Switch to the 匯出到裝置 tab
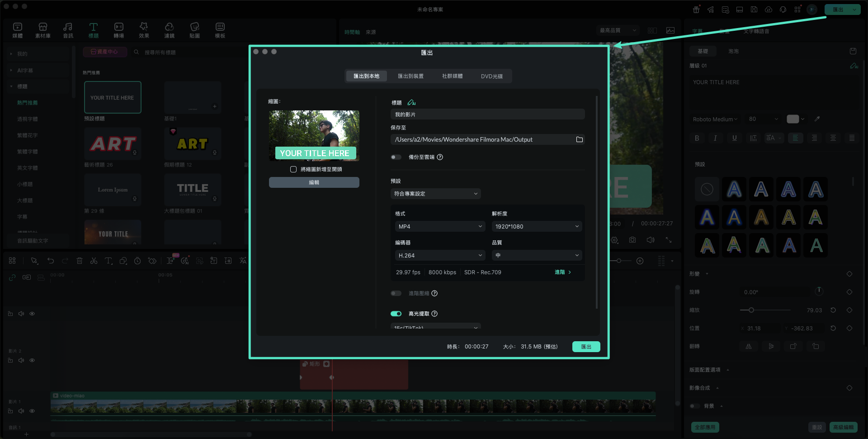Screen dimensions: 868x439 point(410,76)
